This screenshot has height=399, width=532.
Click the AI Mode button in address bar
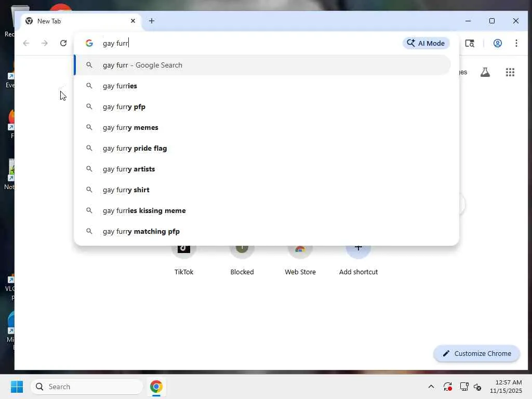[x=426, y=43]
